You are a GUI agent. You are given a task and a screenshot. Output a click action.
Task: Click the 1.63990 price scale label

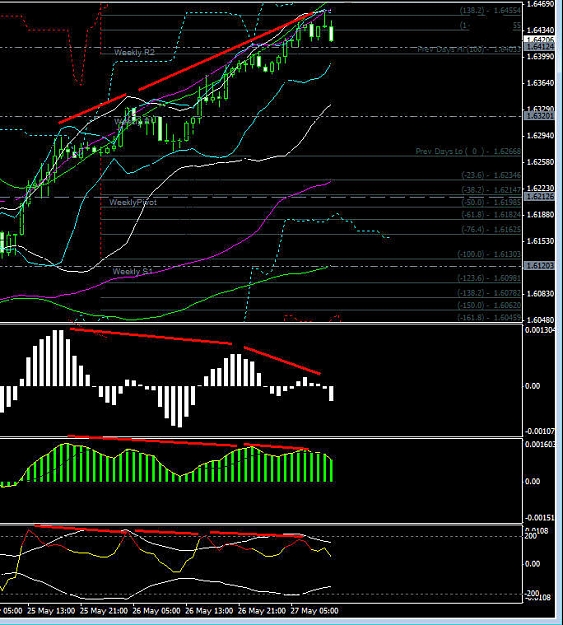[x=541, y=57]
